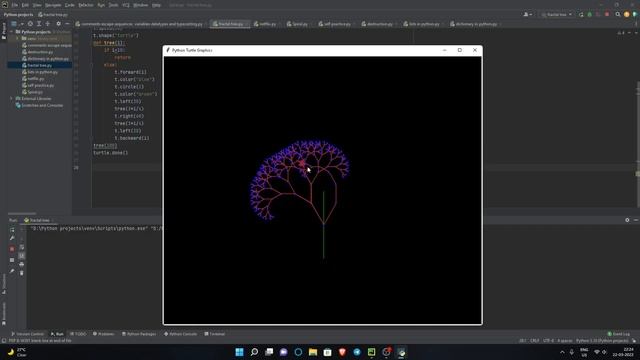Screen dimensions: 640x360
Task: Expand the venv folder
Action: tap(18, 38)
